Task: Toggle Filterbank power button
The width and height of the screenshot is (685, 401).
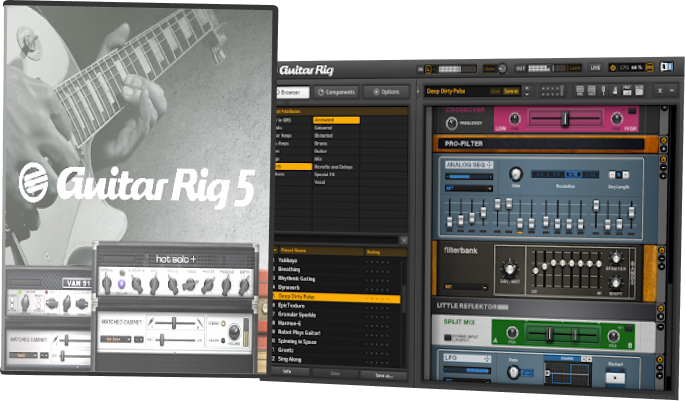Action: click(x=661, y=250)
